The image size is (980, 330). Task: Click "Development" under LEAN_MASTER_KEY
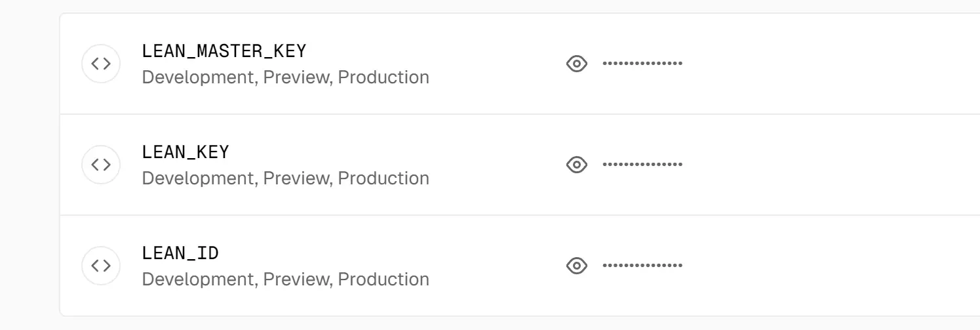[197, 77]
